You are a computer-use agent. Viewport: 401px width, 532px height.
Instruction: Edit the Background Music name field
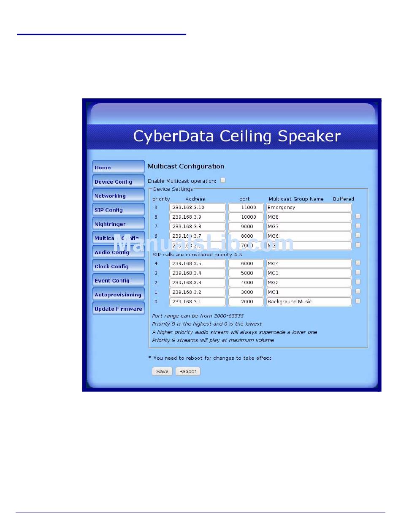[x=309, y=301]
